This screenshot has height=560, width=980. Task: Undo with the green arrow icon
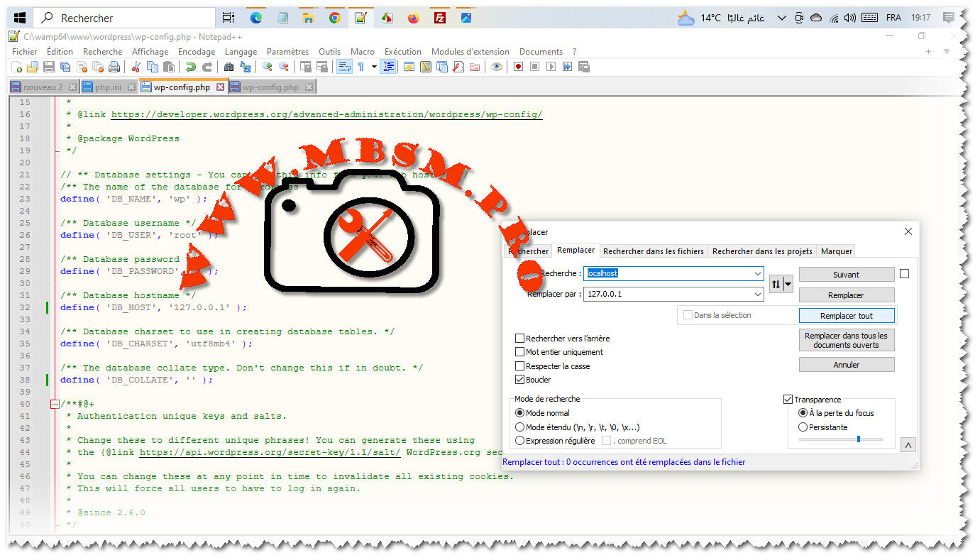(x=190, y=67)
